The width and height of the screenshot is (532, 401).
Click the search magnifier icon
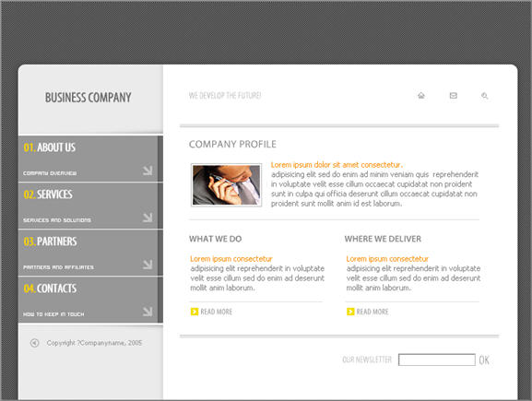(484, 96)
